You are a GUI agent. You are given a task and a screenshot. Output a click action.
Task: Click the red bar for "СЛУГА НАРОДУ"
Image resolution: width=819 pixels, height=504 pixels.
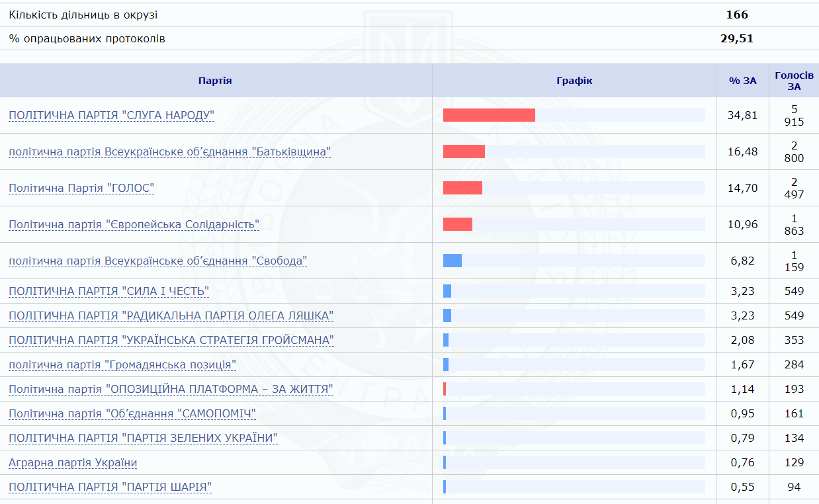489,115
